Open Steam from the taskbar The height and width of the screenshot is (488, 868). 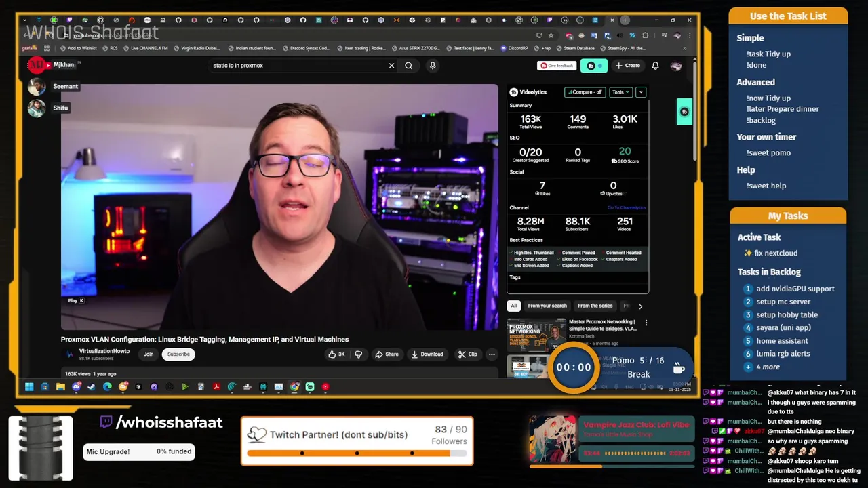[x=92, y=387]
